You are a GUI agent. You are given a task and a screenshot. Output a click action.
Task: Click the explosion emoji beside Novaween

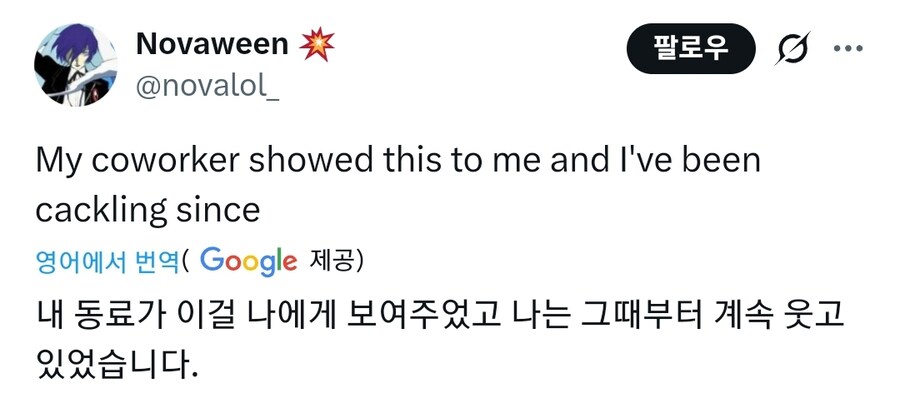319,43
